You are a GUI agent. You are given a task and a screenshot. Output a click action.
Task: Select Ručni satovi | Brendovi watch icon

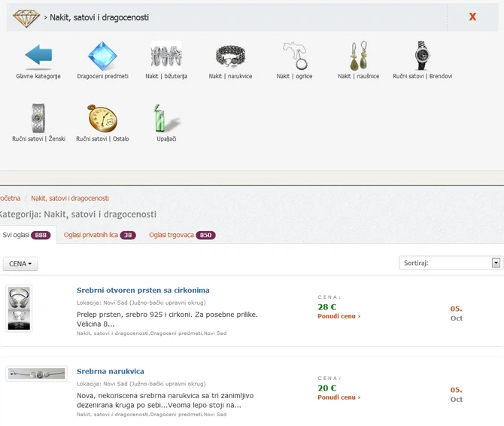pos(422,56)
